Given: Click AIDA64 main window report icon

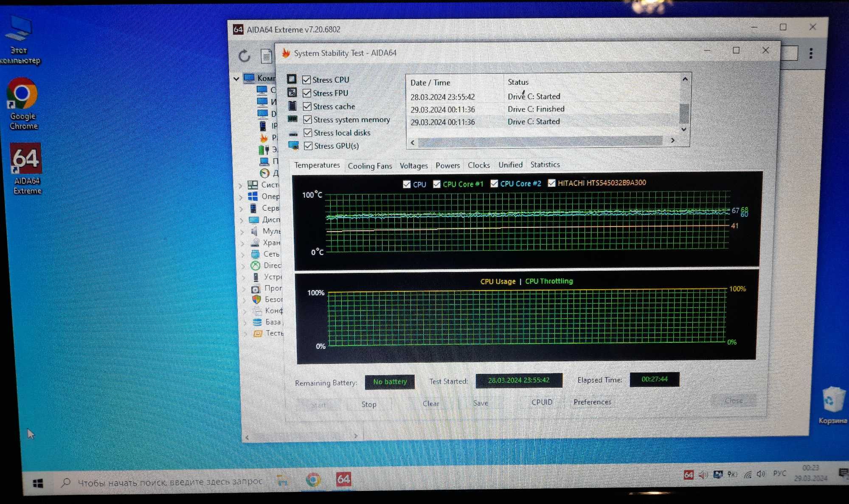Looking at the screenshot, I should [266, 56].
